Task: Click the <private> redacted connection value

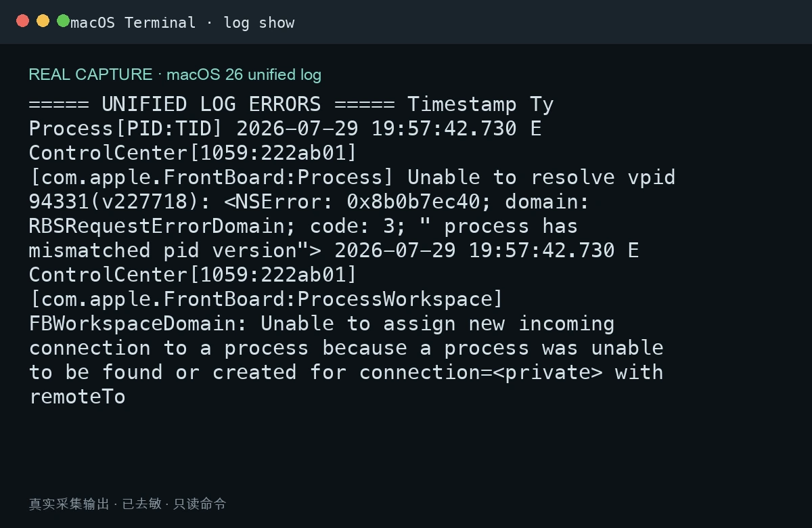Action: 547,372
